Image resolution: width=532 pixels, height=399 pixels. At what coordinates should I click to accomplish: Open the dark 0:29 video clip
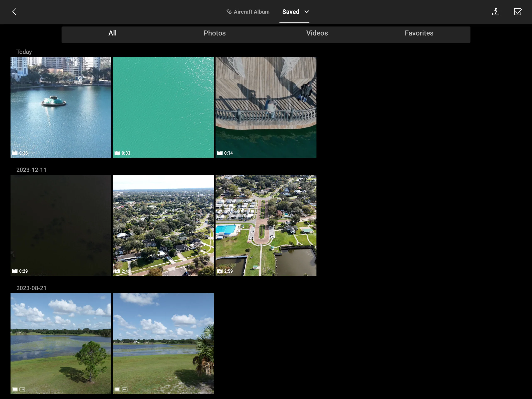61,226
